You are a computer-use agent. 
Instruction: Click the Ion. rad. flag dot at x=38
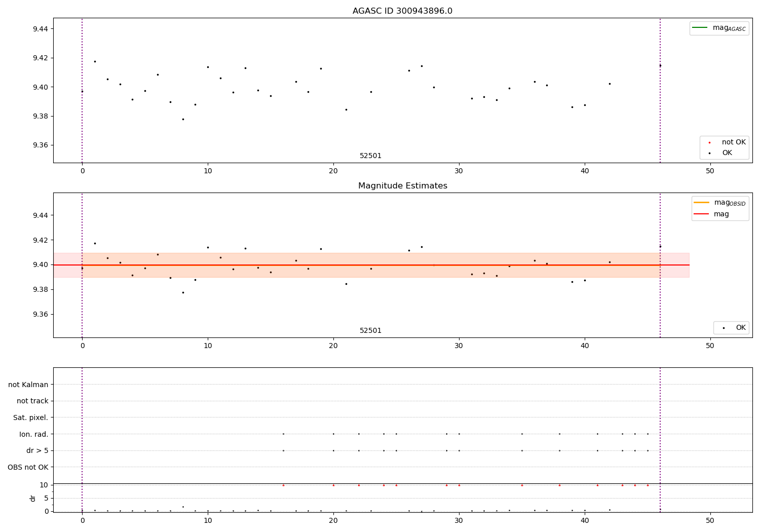pos(559,434)
